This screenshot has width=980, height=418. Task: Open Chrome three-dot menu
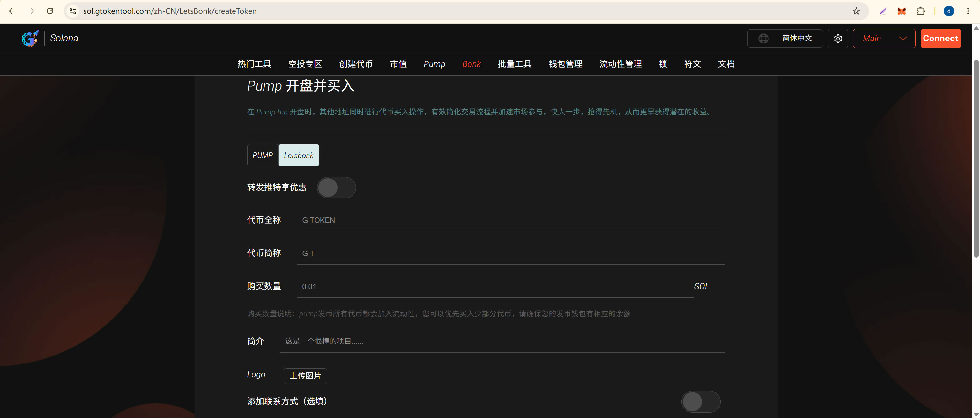click(x=968, y=11)
